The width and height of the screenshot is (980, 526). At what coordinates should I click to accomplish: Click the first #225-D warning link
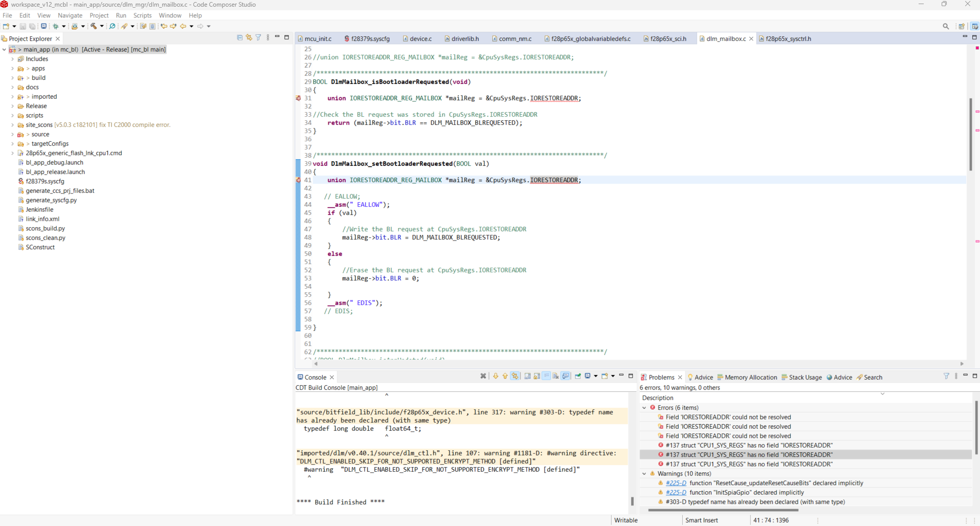click(676, 483)
